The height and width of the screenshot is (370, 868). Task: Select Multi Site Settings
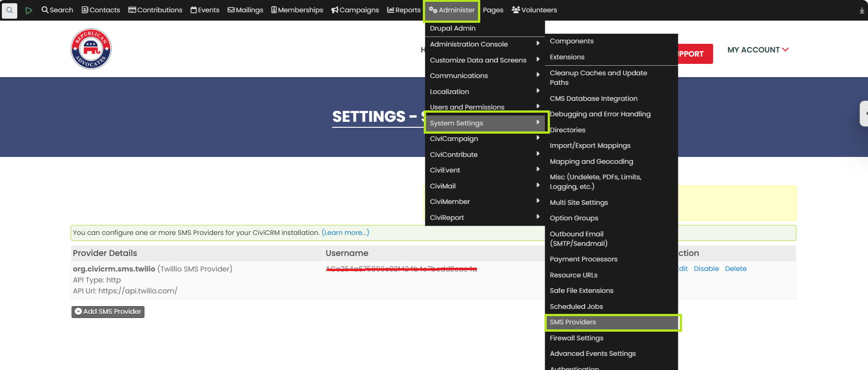coord(611,203)
